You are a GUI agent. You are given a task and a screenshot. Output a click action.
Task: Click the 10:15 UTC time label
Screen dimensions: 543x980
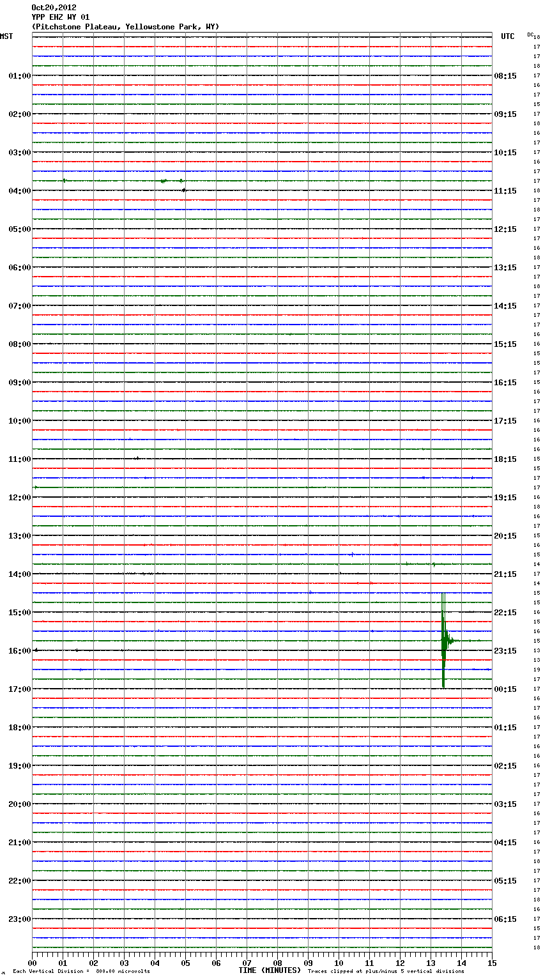505,153
